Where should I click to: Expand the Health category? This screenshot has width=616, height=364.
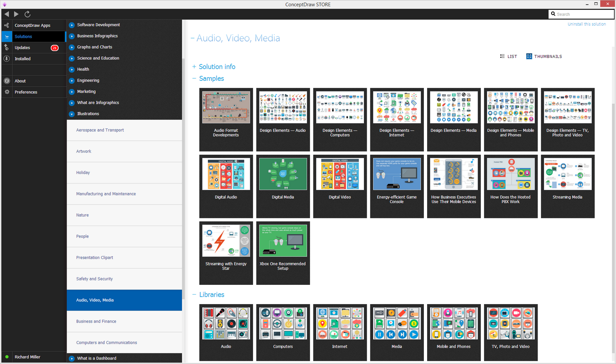click(x=71, y=69)
